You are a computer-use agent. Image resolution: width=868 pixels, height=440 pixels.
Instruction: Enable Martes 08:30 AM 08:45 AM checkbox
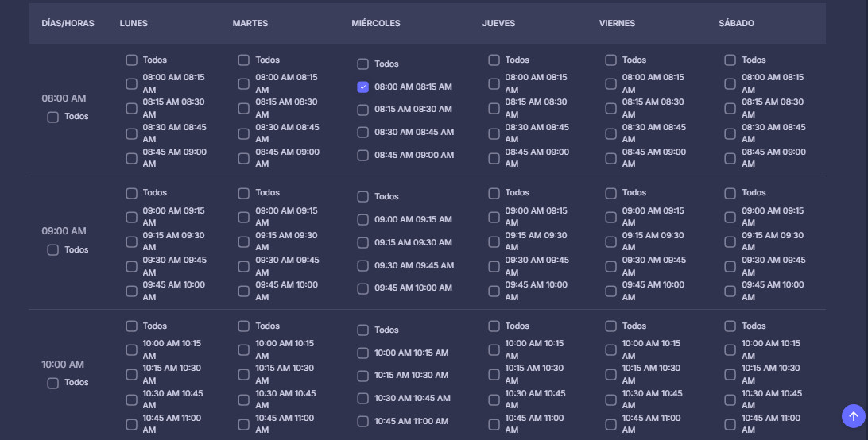coord(244,133)
